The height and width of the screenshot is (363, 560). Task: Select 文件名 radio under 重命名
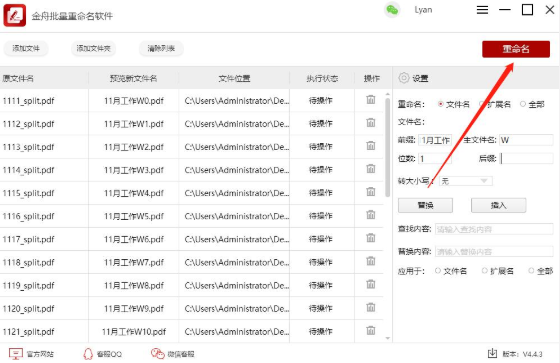click(441, 104)
